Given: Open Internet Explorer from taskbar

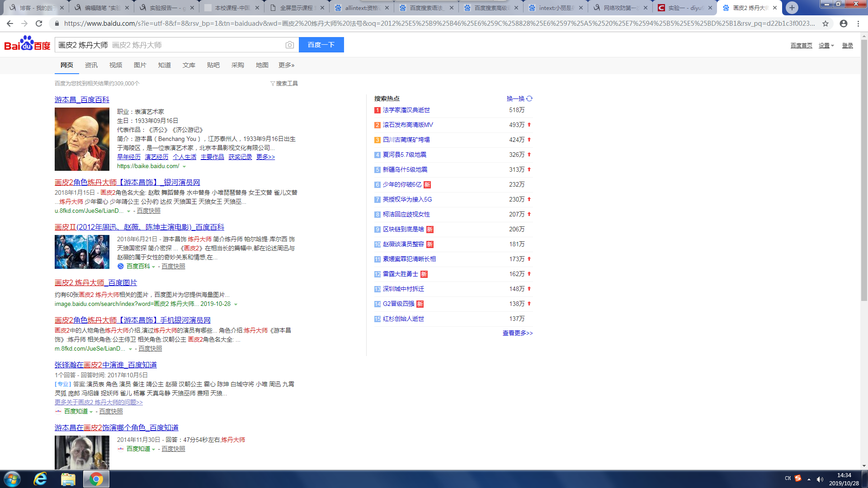Looking at the screenshot, I should pos(41,479).
